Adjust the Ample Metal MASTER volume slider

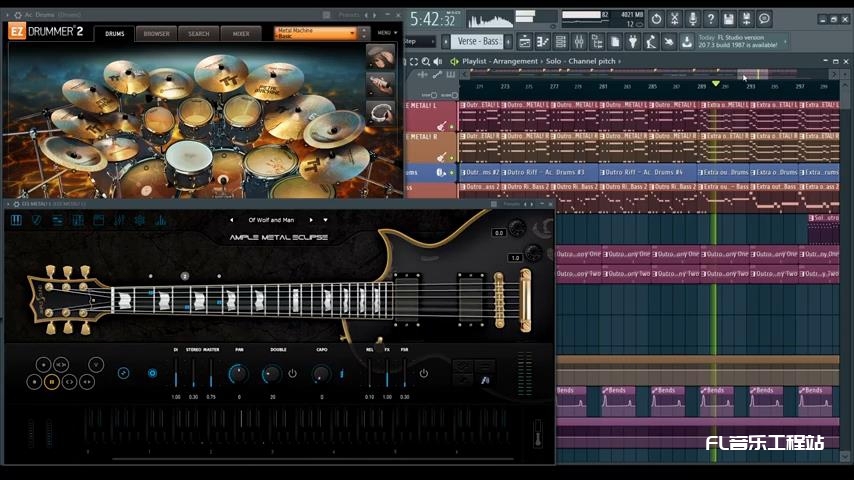coord(211,373)
